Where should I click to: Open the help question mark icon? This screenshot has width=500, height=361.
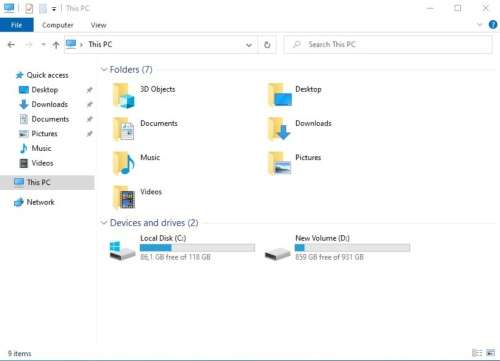(x=493, y=24)
